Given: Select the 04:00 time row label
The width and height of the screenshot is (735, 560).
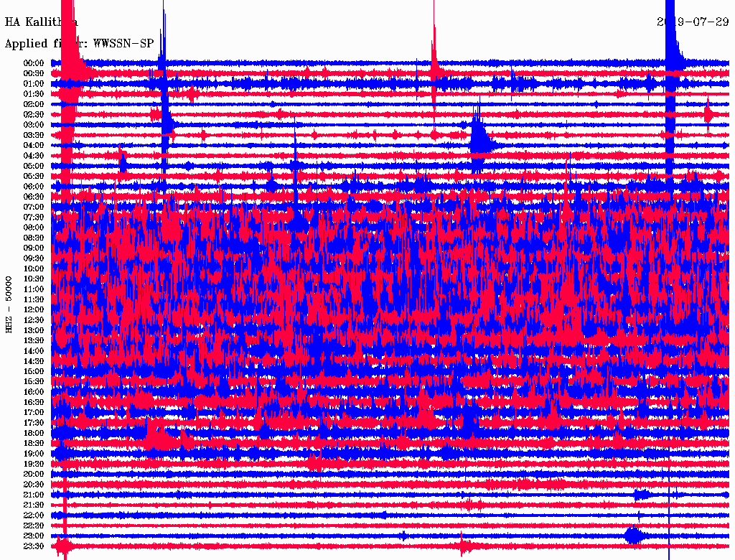Looking at the screenshot, I should (34, 145).
